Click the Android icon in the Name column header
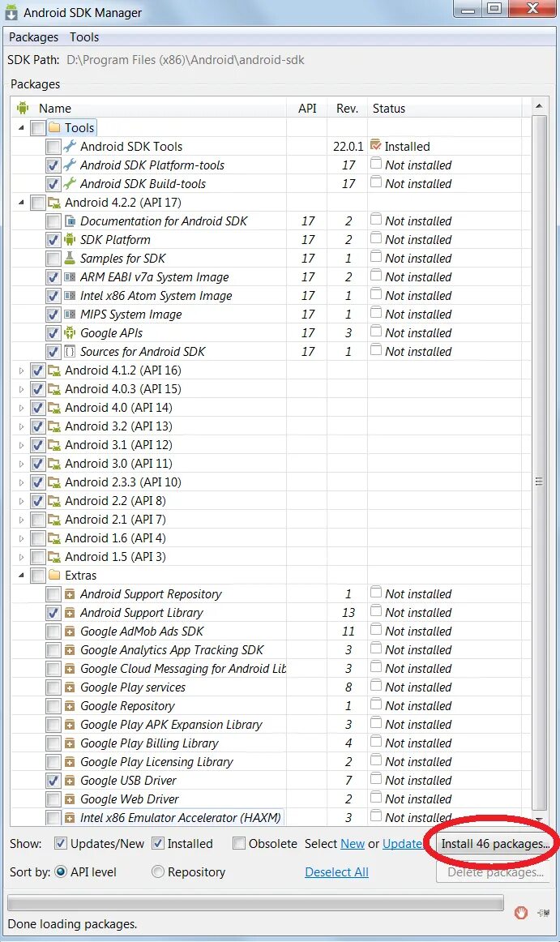The width and height of the screenshot is (560, 942). [x=23, y=108]
